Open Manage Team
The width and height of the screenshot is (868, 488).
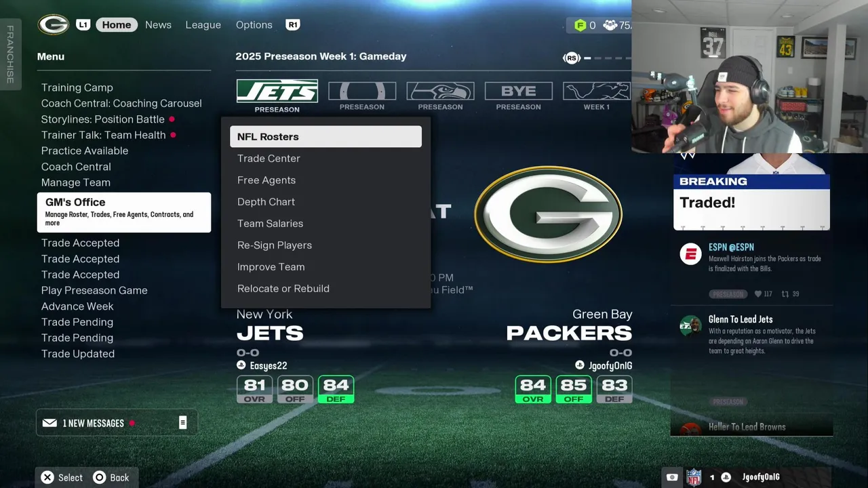76,182
